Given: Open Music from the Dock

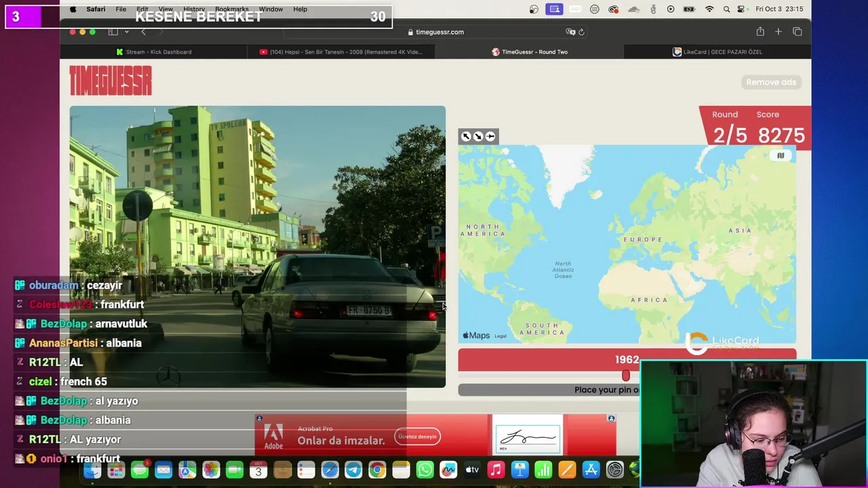Looking at the screenshot, I should pos(496,470).
